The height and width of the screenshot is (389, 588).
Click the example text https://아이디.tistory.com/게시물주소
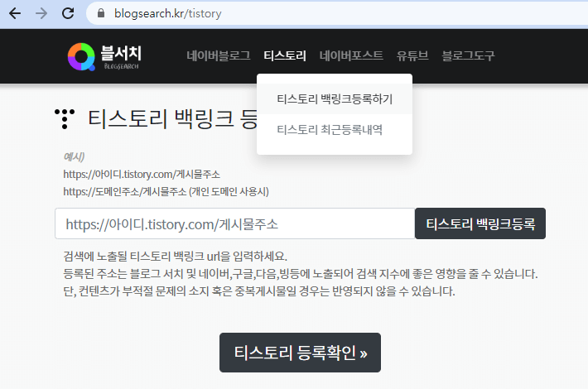[142, 175]
